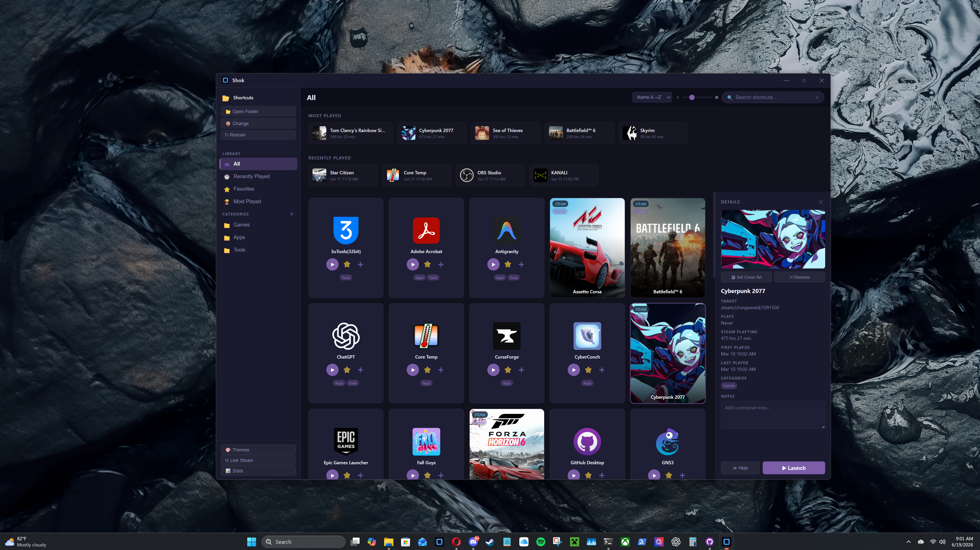Select KANALI in Recently Played
The height and width of the screenshot is (550, 980).
(564, 175)
